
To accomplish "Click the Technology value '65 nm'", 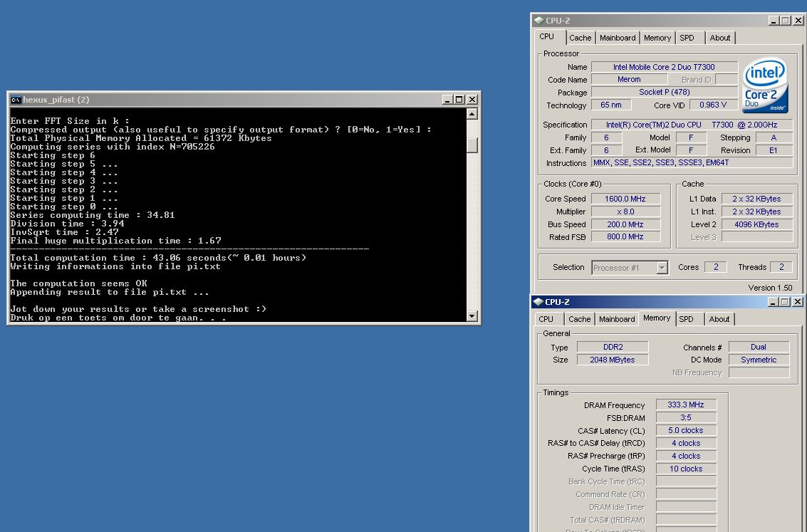I will click(611, 105).
